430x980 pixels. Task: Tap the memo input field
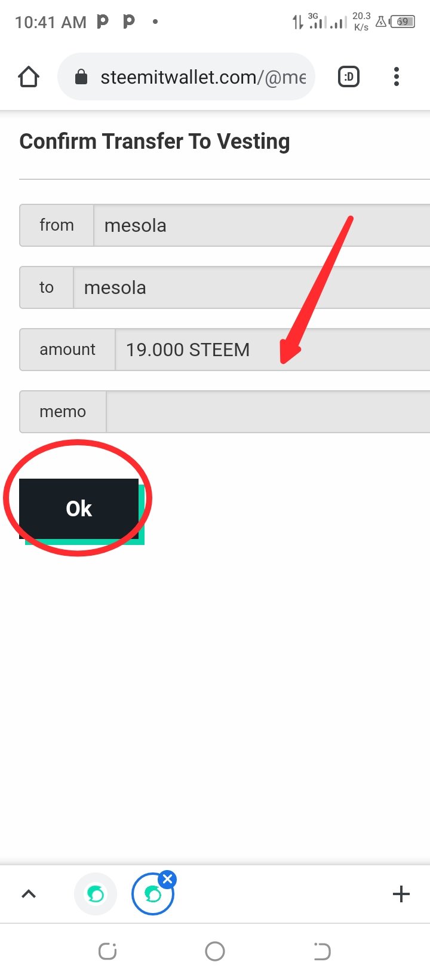click(268, 412)
